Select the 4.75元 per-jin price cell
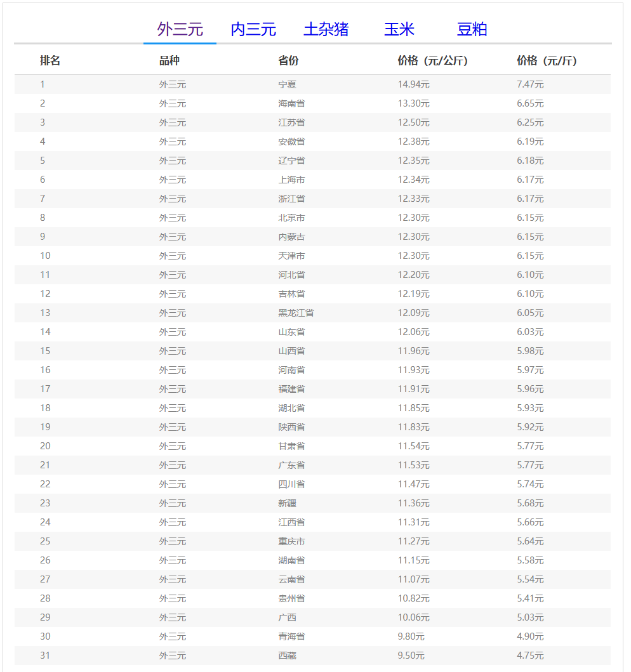This screenshot has height=672, width=631. click(530, 656)
